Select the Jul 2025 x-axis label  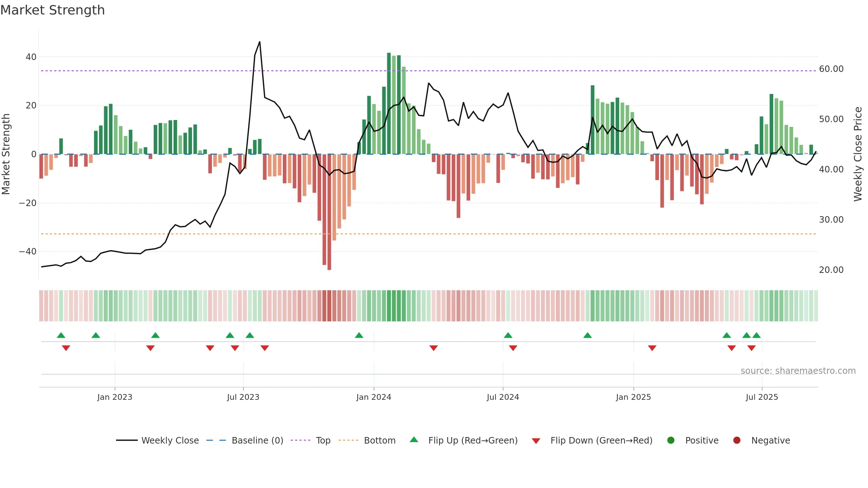point(762,397)
